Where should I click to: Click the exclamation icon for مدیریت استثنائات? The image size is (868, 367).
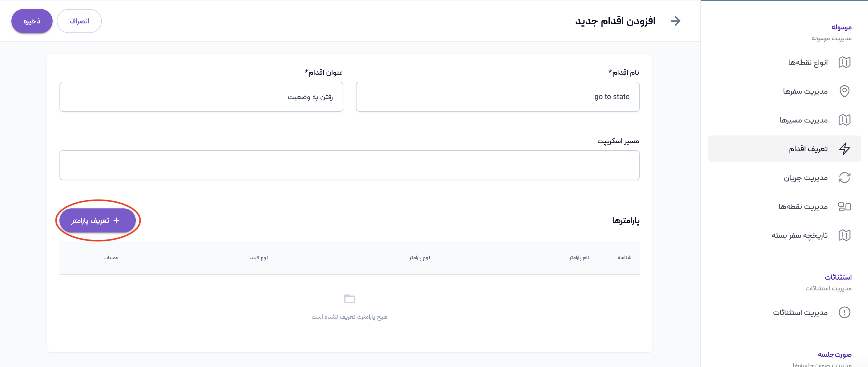(844, 312)
